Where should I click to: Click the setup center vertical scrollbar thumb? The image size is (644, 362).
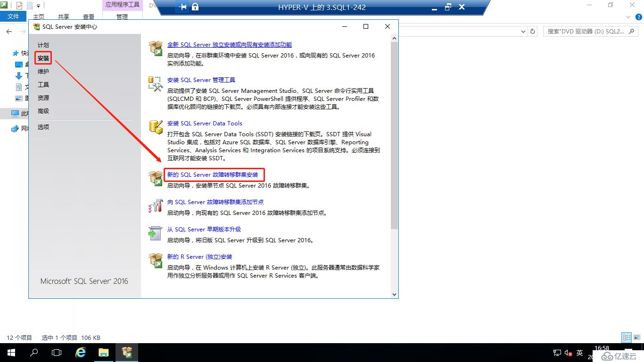coord(395,136)
